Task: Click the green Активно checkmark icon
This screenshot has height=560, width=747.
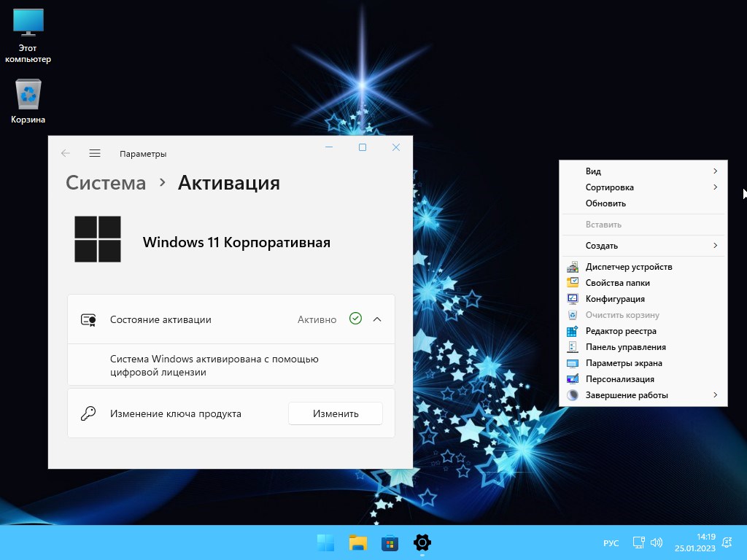Action: pyautogui.click(x=355, y=319)
